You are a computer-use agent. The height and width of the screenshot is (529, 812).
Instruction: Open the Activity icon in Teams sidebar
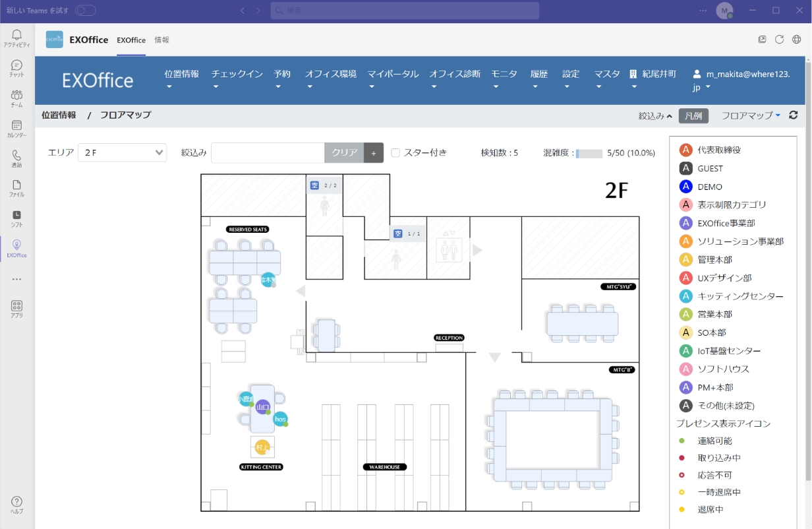coord(16,38)
